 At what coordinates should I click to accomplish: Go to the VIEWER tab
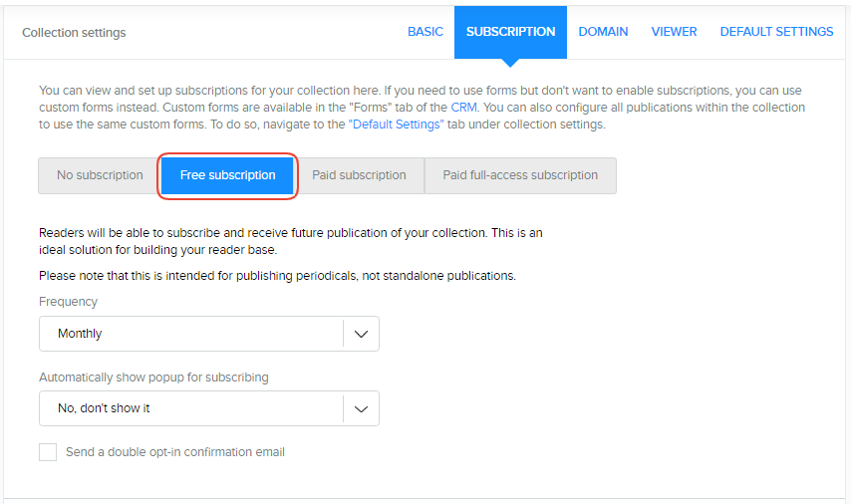(674, 32)
